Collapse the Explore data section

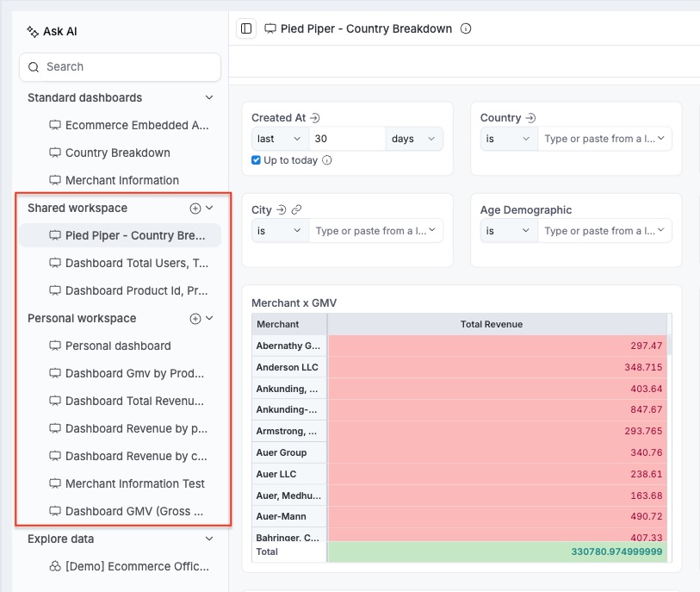[209, 539]
